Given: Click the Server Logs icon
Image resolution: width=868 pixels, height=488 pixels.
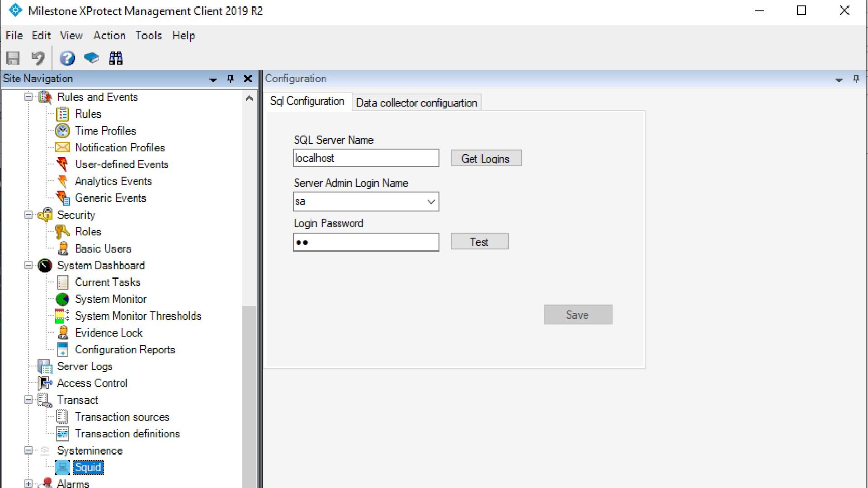Looking at the screenshot, I should (x=45, y=366).
